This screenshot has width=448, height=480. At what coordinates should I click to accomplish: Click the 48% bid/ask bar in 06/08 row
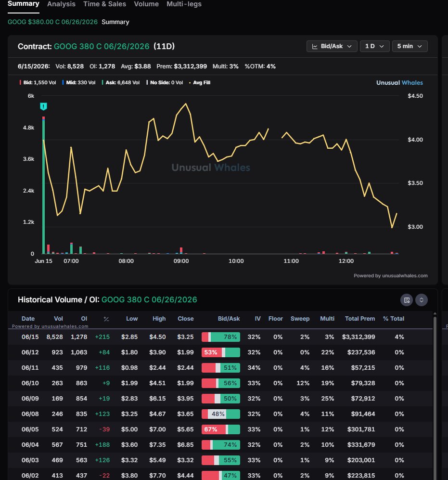pyautogui.click(x=221, y=414)
